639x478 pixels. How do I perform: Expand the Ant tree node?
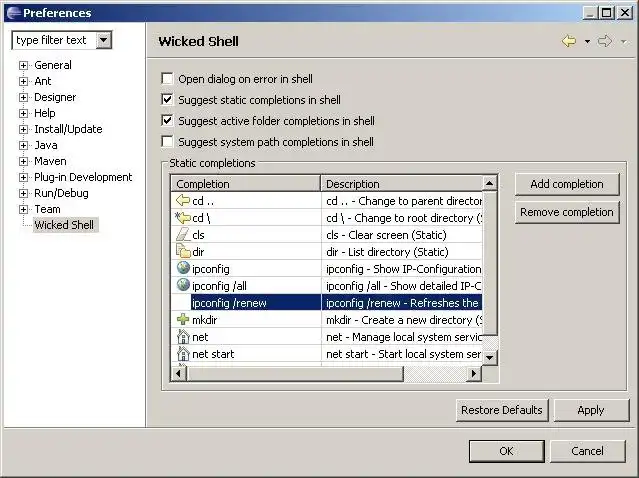point(23,81)
